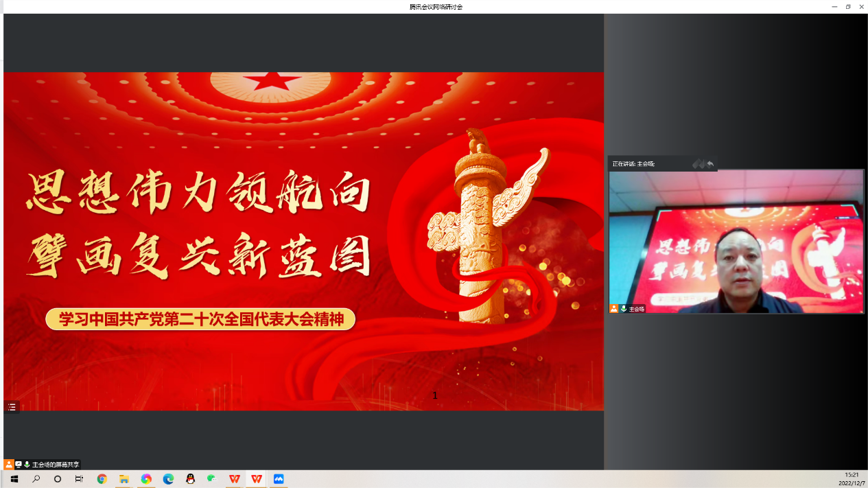Open WeChat from the taskbar

coord(212,479)
